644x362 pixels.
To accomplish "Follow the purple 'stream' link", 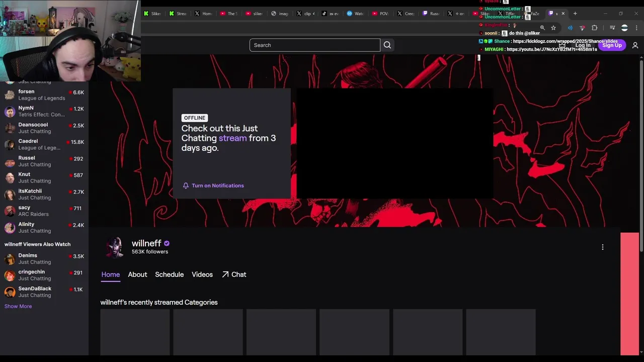I will pyautogui.click(x=232, y=138).
